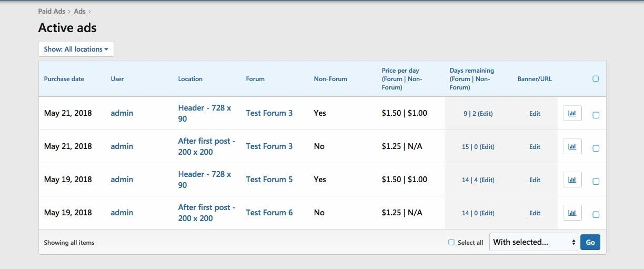Enable the Select all checkbox in footer
The height and width of the screenshot is (269, 644).
click(451, 243)
